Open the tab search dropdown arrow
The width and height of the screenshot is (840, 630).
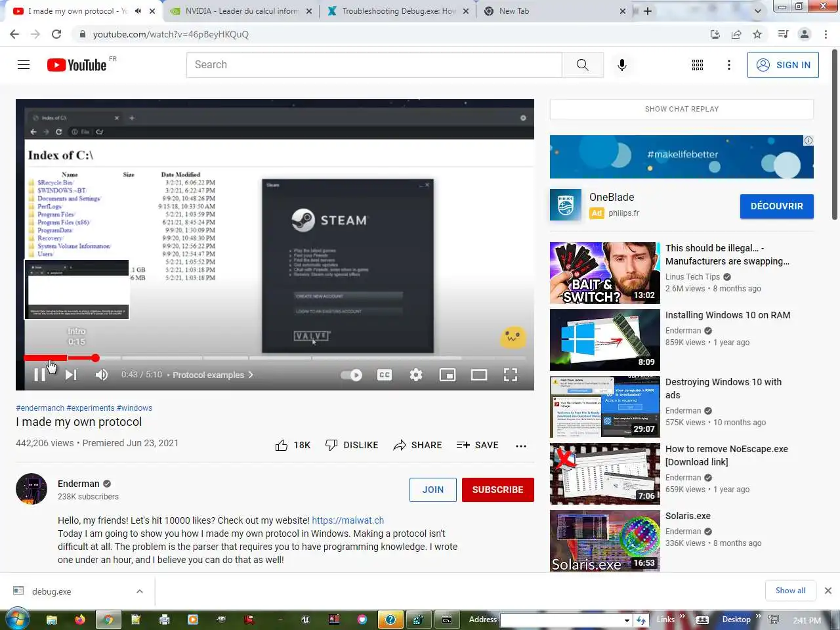[x=758, y=11]
